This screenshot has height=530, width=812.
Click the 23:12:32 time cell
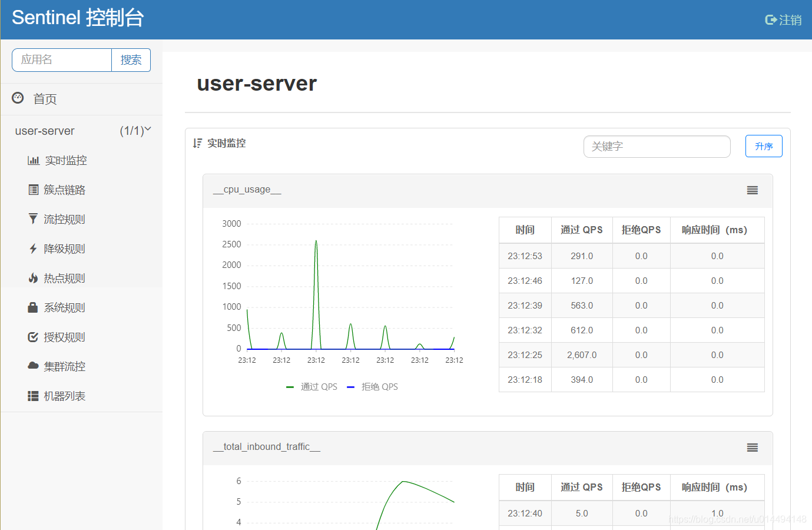pyautogui.click(x=525, y=330)
